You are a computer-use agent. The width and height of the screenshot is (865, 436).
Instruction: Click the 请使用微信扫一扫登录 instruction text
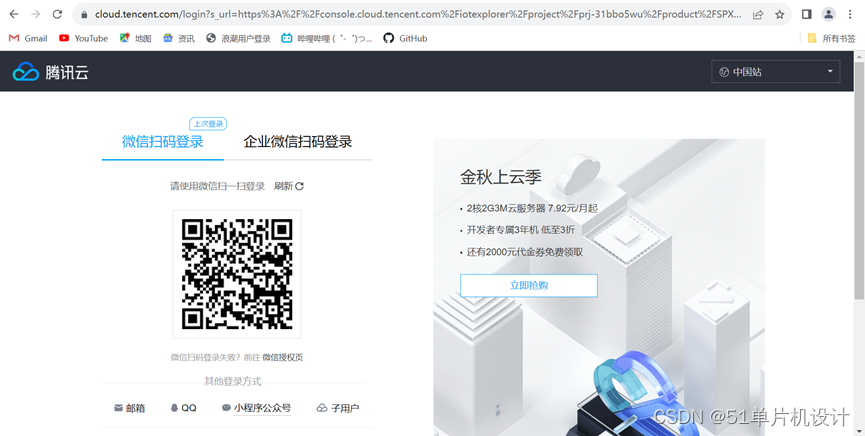click(x=217, y=187)
